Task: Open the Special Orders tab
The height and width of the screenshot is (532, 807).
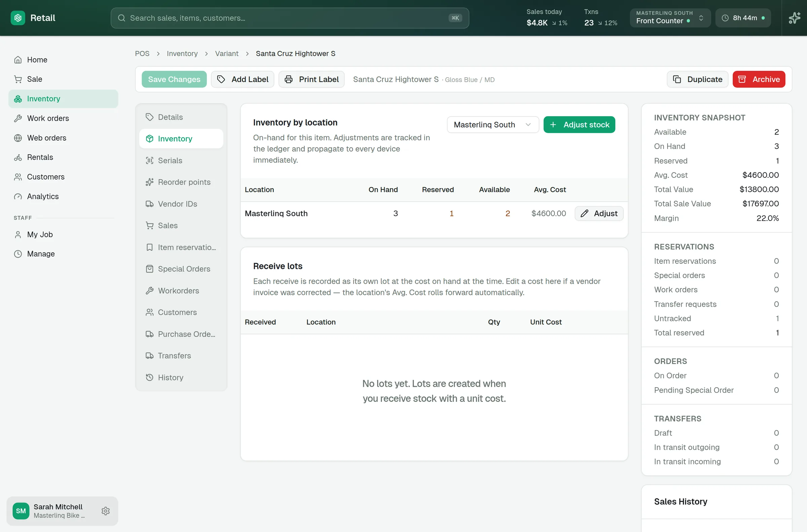Action: [181, 269]
